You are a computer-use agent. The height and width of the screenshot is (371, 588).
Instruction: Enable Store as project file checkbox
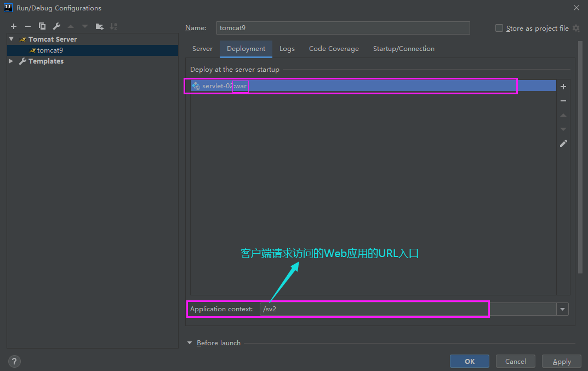499,28
